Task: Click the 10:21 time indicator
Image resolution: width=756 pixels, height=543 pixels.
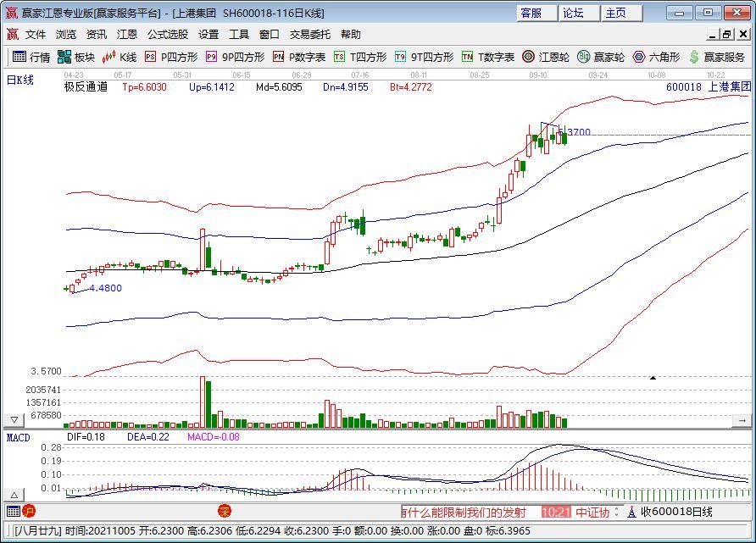Action: [556, 512]
